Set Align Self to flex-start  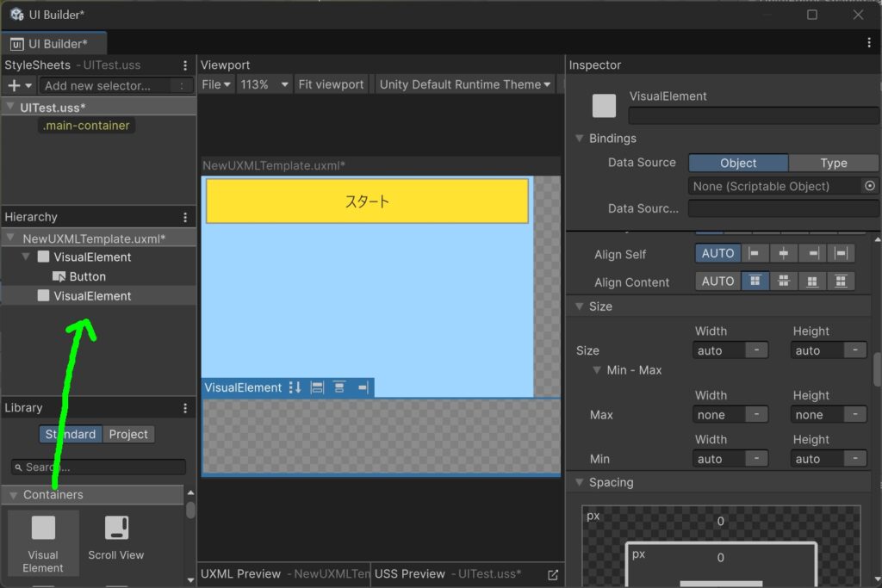tap(755, 253)
